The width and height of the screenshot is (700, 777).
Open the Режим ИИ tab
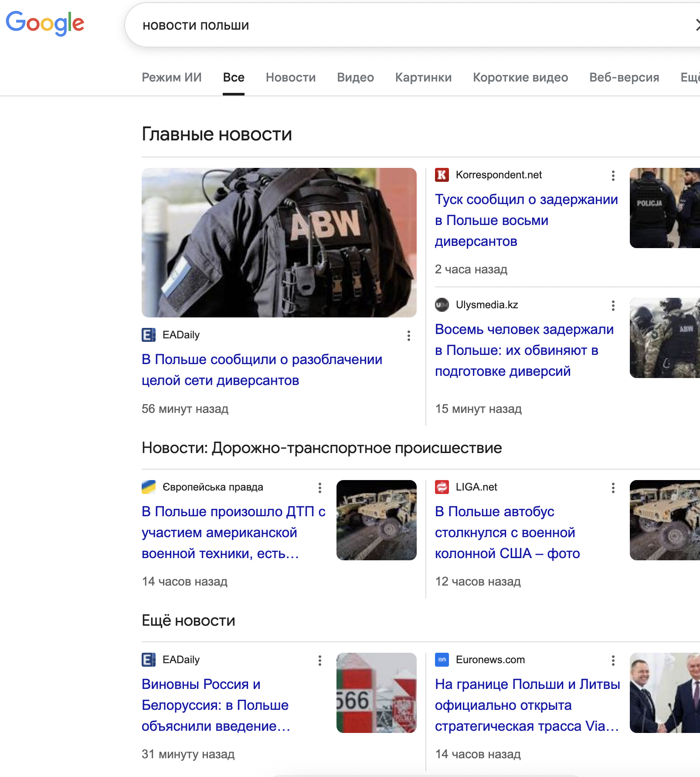(x=172, y=78)
